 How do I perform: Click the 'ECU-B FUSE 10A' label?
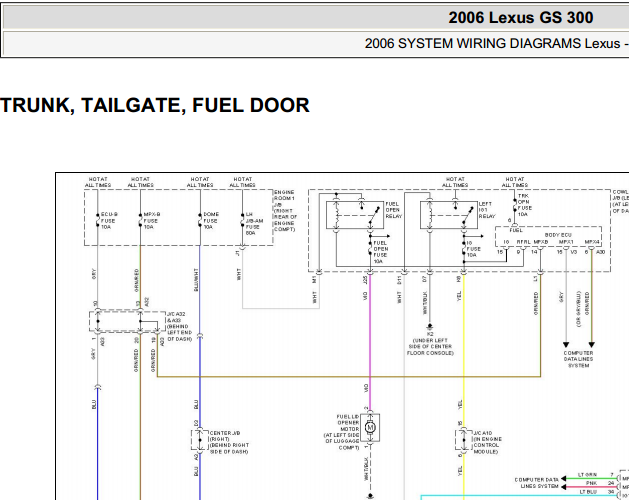tap(108, 221)
